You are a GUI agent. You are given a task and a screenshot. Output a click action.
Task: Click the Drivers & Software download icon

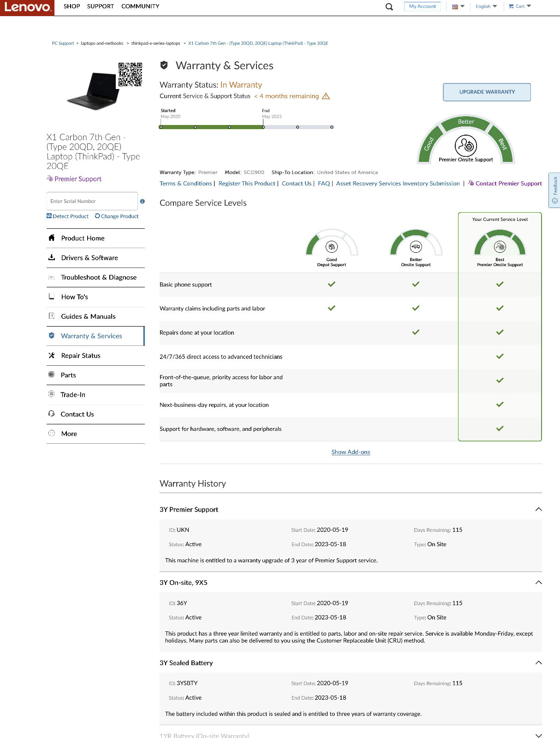[x=52, y=257]
